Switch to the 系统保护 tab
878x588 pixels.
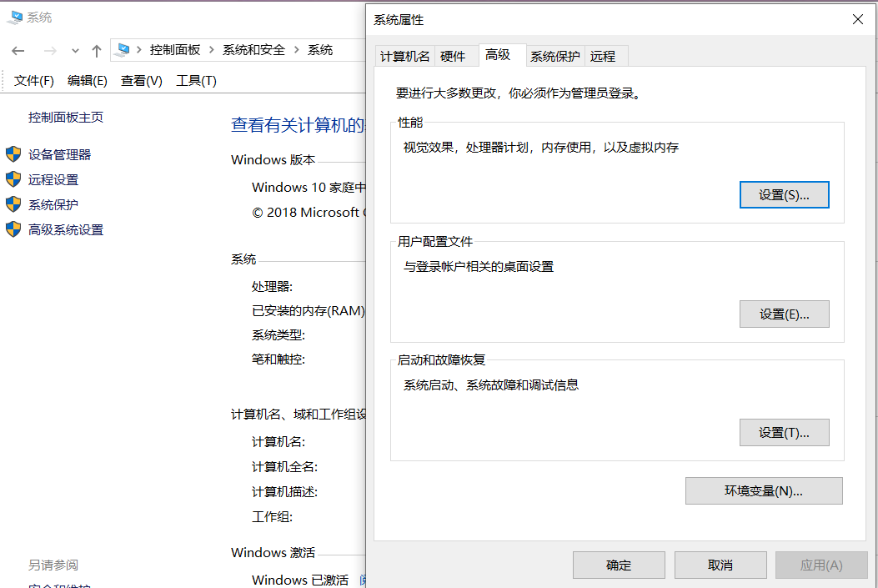(x=555, y=55)
